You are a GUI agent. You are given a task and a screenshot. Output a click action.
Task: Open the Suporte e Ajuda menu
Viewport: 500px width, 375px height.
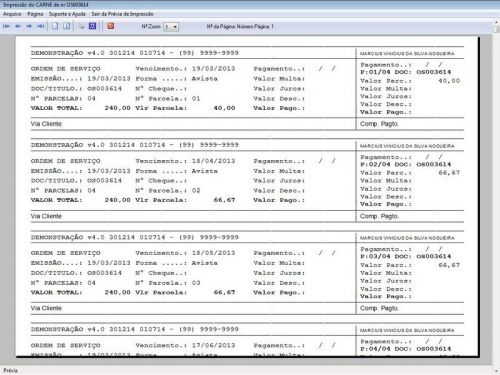[67, 14]
